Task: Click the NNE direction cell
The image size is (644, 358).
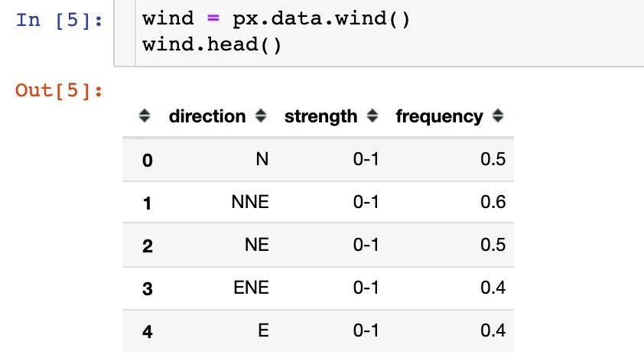Action: [x=250, y=202]
